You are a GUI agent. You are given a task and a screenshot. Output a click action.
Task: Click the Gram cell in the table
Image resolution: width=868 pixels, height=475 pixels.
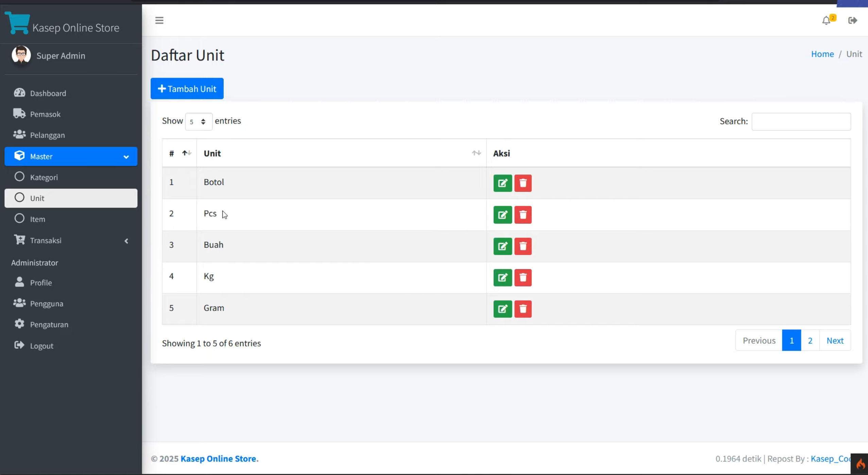(x=341, y=309)
